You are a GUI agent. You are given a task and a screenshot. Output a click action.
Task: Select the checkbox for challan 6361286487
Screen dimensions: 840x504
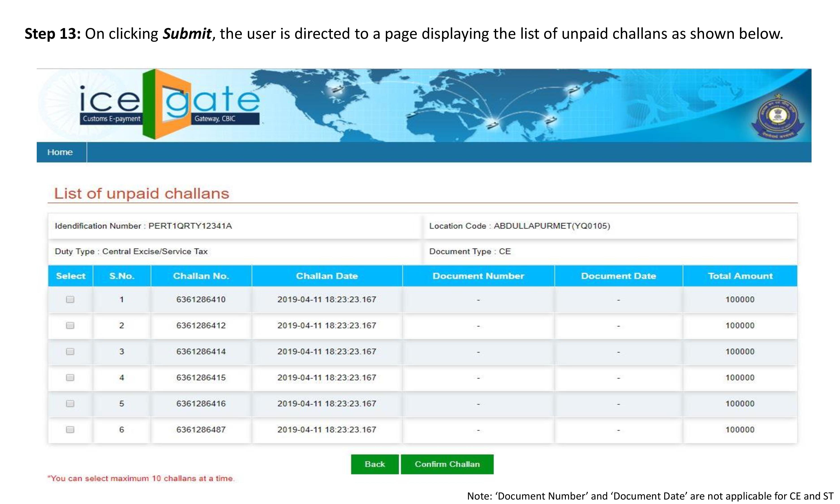70,430
